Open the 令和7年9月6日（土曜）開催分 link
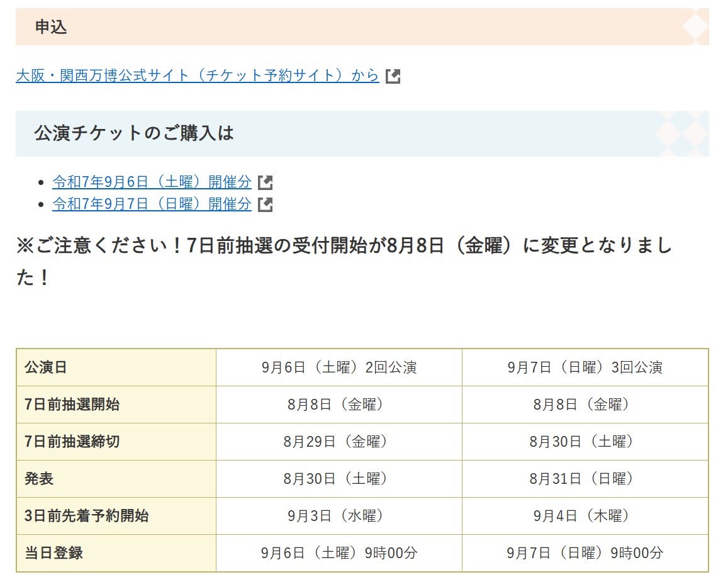Viewport: 728px width, 582px height. 152,182
